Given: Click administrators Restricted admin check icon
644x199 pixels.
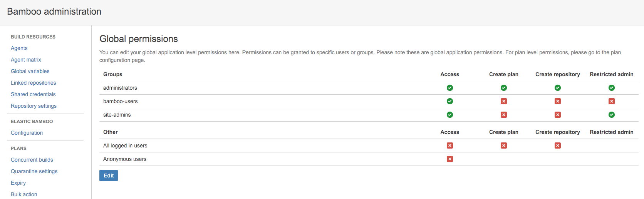Looking at the screenshot, I should pyautogui.click(x=611, y=88).
